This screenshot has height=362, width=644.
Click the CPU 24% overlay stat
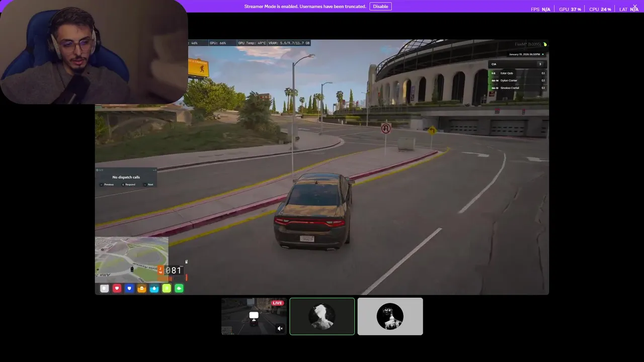600,10
